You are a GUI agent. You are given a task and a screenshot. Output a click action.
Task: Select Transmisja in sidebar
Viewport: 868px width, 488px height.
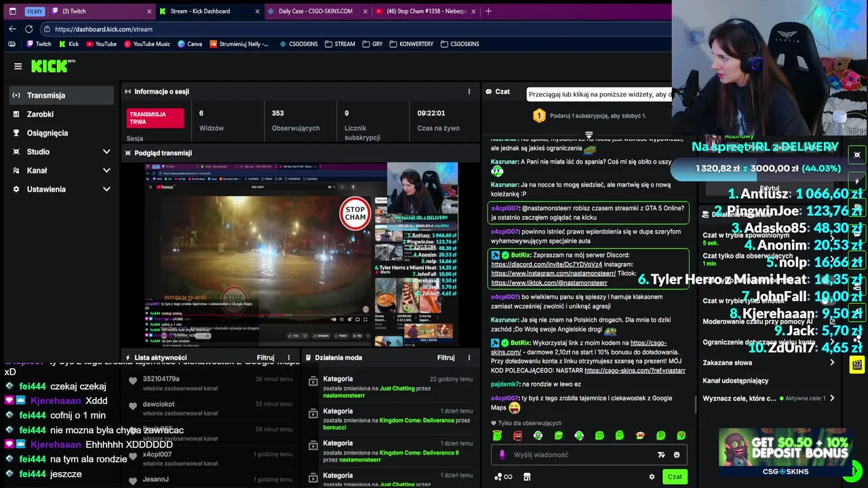coord(62,96)
